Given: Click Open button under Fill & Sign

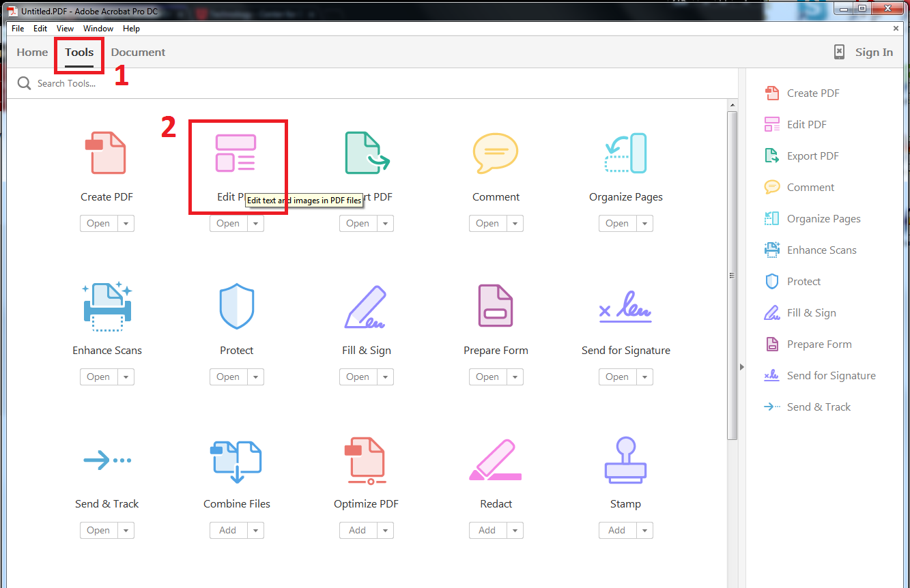Looking at the screenshot, I should coord(358,377).
